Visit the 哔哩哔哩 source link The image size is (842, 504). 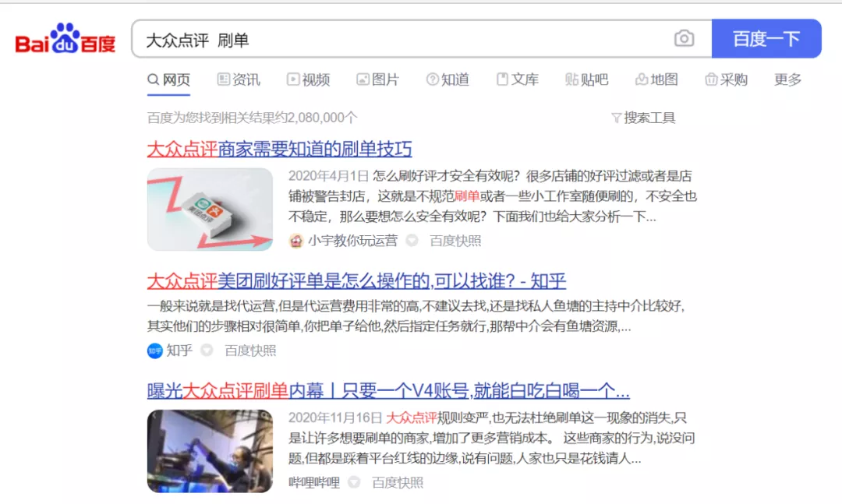coord(314,482)
